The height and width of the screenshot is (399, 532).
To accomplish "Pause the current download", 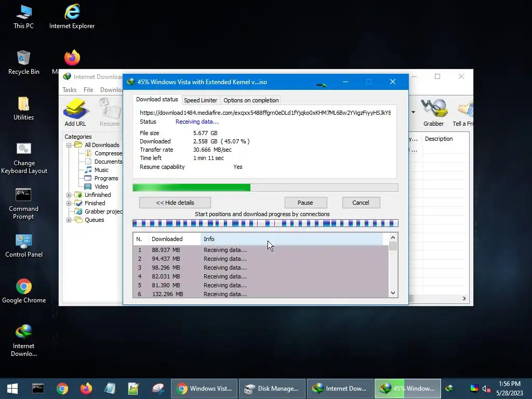I will pyautogui.click(x=305, y=203).
